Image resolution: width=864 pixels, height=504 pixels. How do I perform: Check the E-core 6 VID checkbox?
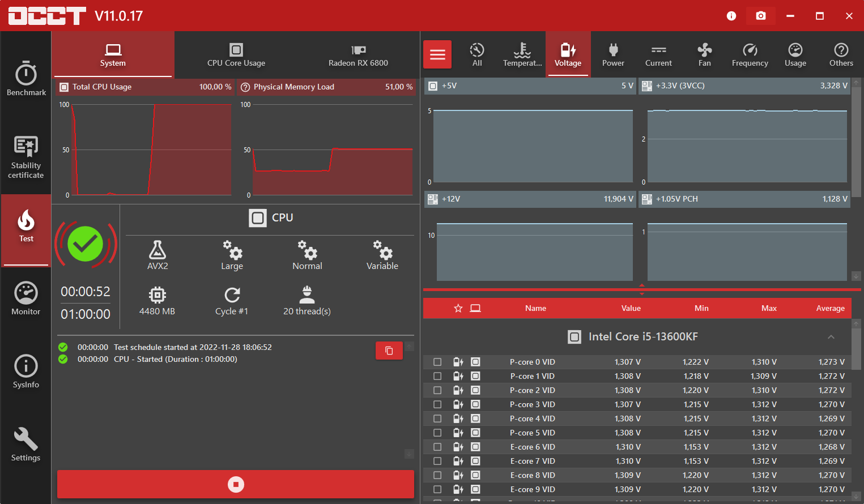click(437, 447)
